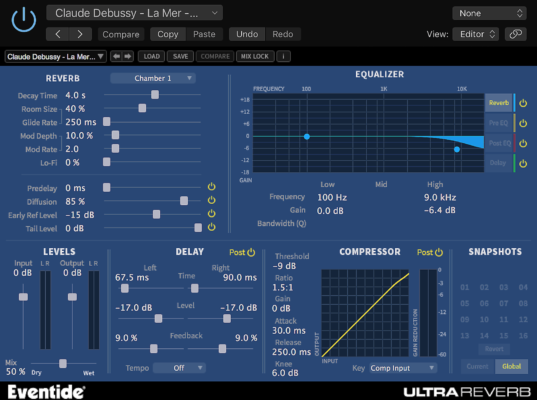Click the Decay Time slider handle
The height and width of the screenshot is (400, 537).
tap(155, 95)
